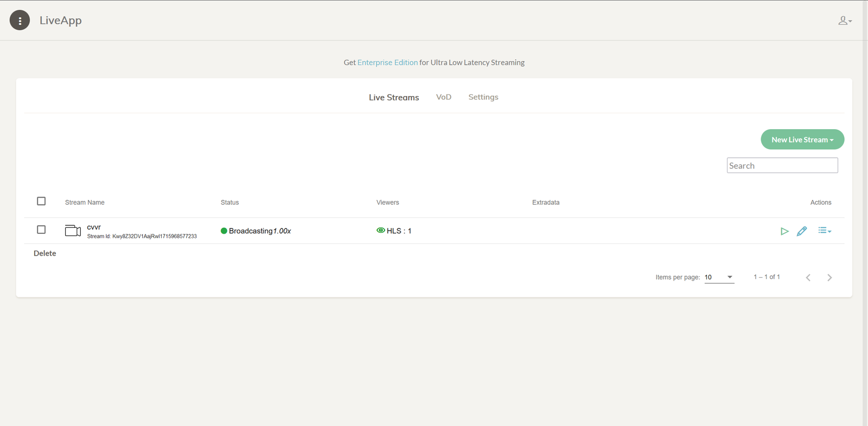This screenshot has width=868, height=426.
Task: Tick the select-all streams checkbox
Action: (x=41, y=201)
